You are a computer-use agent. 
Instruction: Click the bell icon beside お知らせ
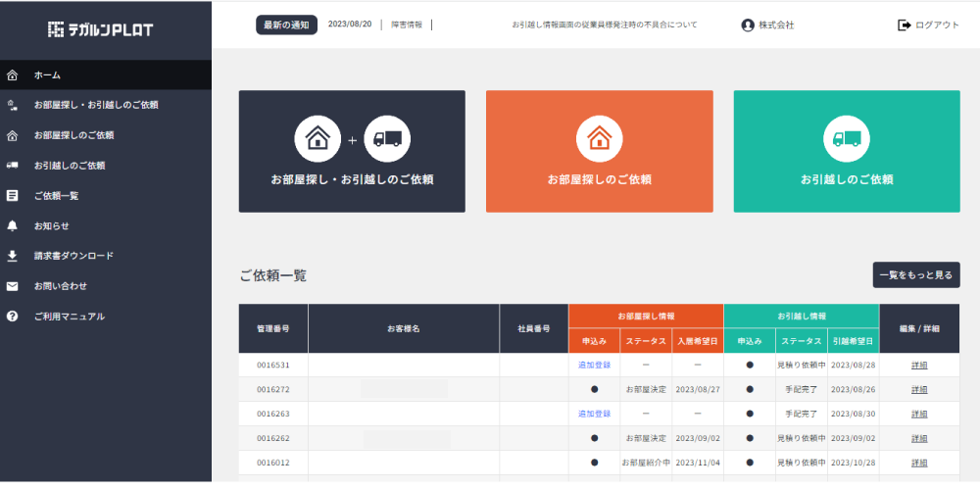coord(12,226)
